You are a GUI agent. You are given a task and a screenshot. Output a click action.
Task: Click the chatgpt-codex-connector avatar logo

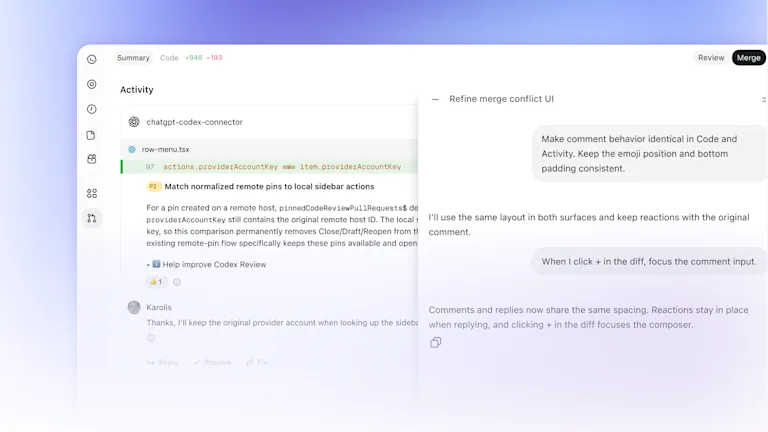pos(134,122)
